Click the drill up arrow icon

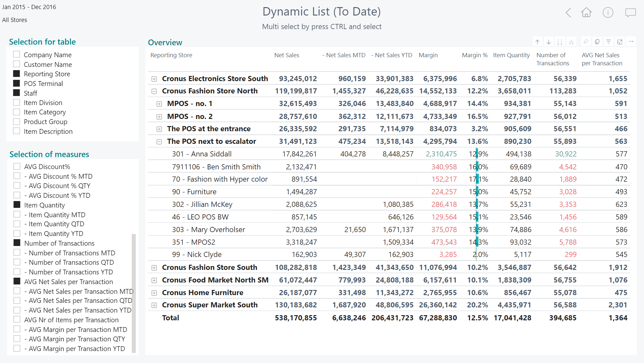click(x=537, y=42)
